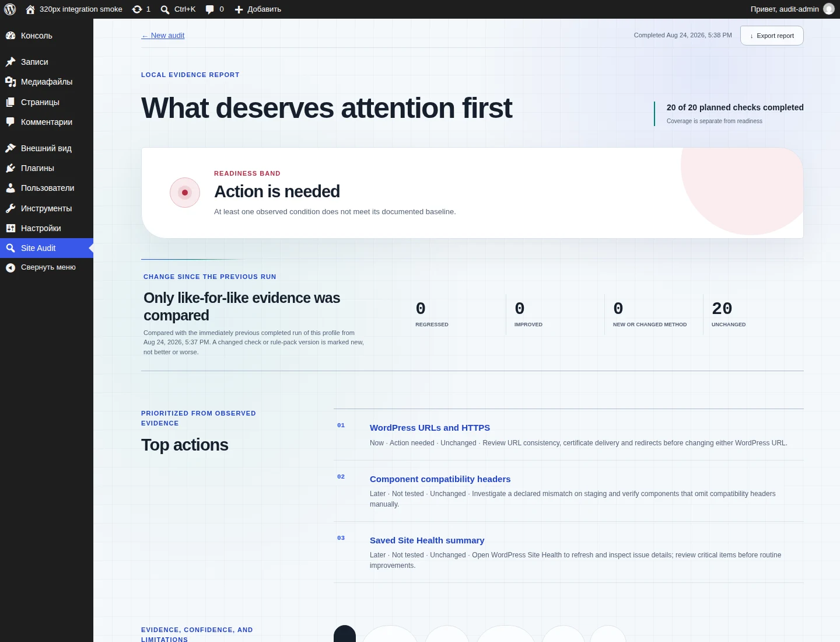Screen dimensions: 840x642
Task: Click 'LOCAL EVIDENCE REPORT' label
Action: click(190, 75)
